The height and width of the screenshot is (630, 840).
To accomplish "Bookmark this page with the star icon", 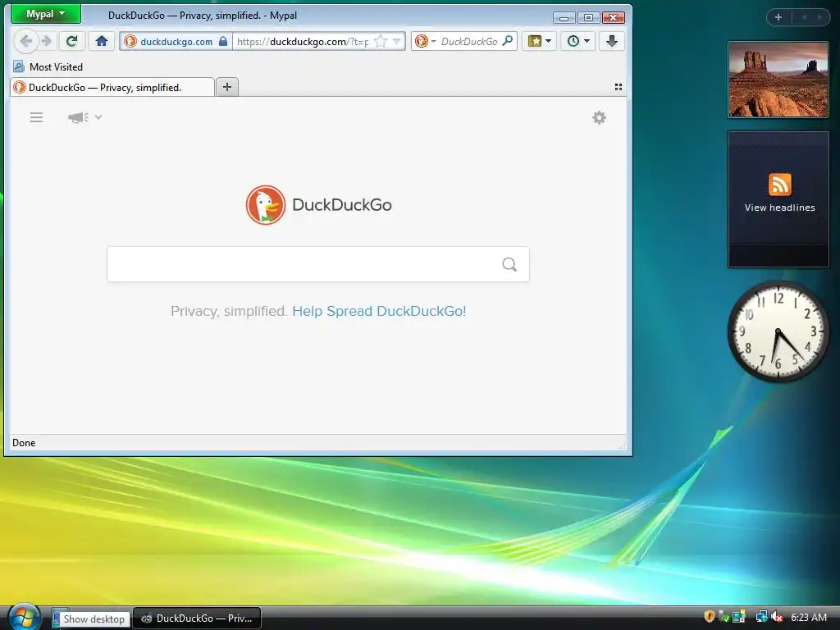I will click(381, 41).
